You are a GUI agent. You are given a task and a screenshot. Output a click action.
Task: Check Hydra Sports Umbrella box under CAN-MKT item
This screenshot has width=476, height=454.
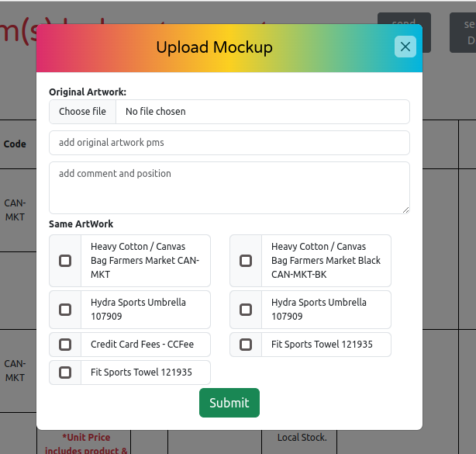pos(65,310)
